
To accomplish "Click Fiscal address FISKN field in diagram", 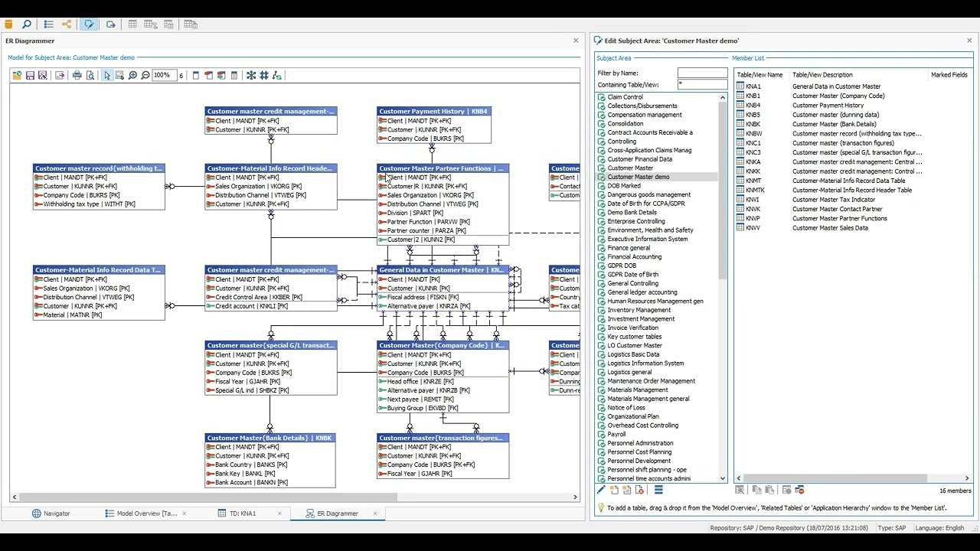I will click(423, 297).
